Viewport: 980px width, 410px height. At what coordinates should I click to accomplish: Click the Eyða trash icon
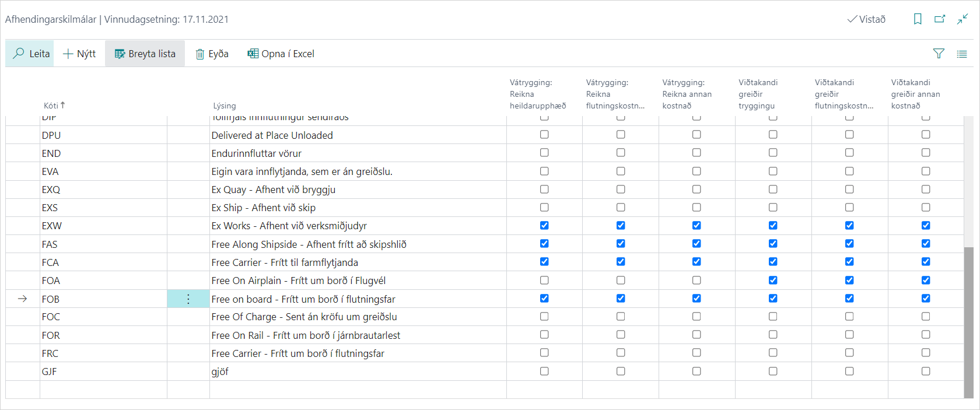click(x=200, y=54)
